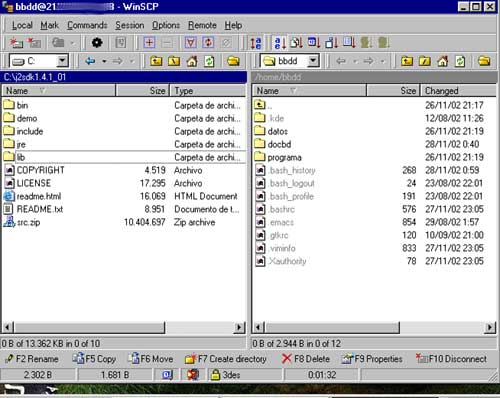The height and width of the screenshot is (398, 500).
Task: Open directory tree icon in remote panel
Action: (484, 61)
